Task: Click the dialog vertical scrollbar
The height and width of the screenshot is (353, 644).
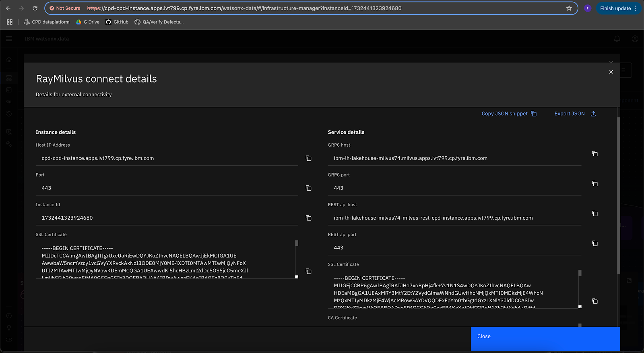Action: coord(619,195)
